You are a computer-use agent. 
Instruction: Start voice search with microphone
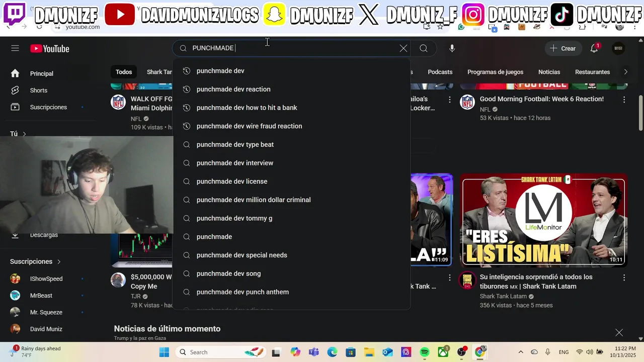pos(452,48)
